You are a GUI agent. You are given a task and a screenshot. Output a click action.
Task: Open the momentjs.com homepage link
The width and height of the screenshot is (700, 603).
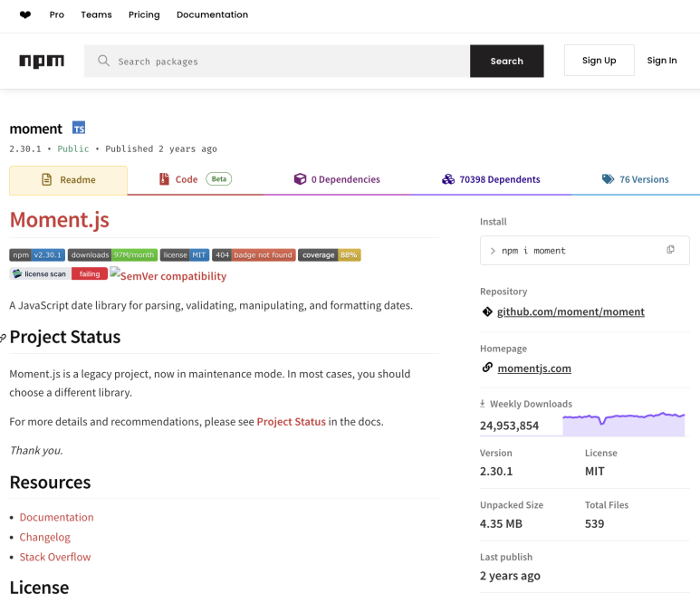pyautogui.click(x=534, y=368)
